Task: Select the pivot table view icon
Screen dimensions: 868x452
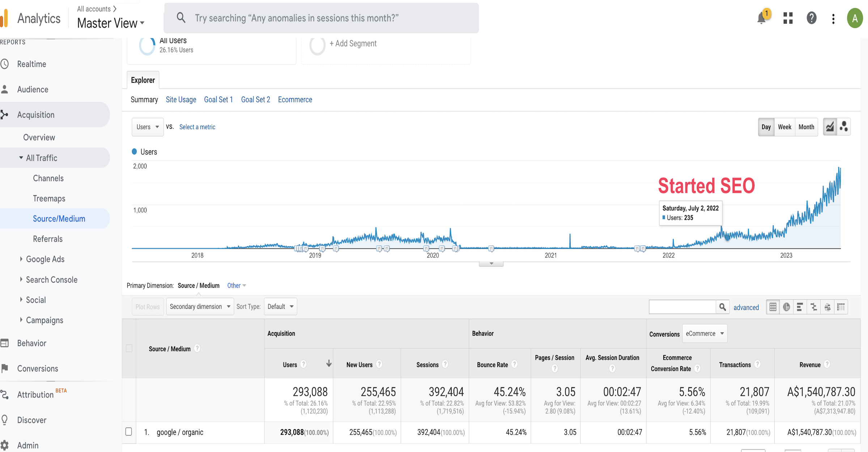Action: (x=841, y=307)
